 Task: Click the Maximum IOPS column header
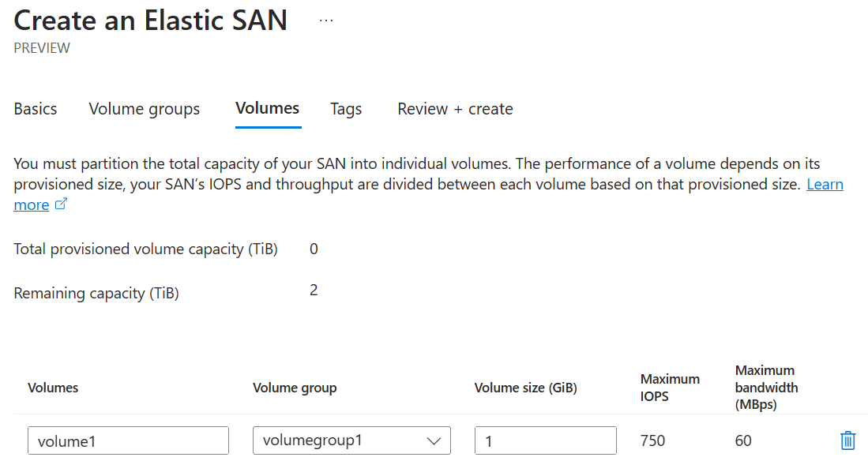pyautogui.click(x=670, y=388)
